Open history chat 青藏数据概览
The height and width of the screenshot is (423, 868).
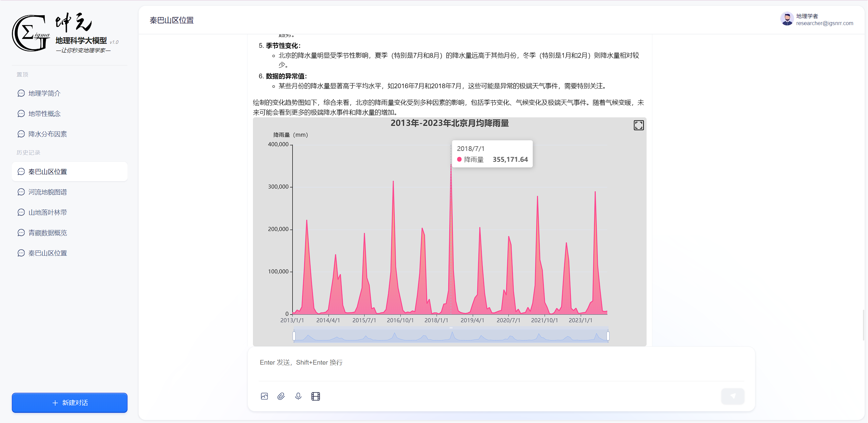(x=47, y=233)
